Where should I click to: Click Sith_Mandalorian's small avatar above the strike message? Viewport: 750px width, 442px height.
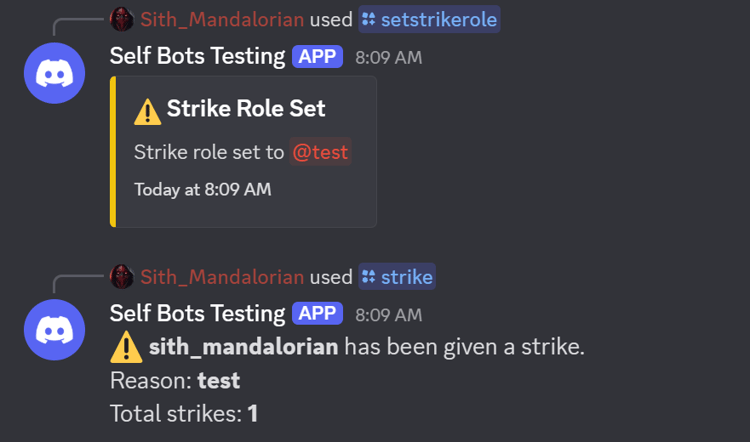[x=121, y=277]
